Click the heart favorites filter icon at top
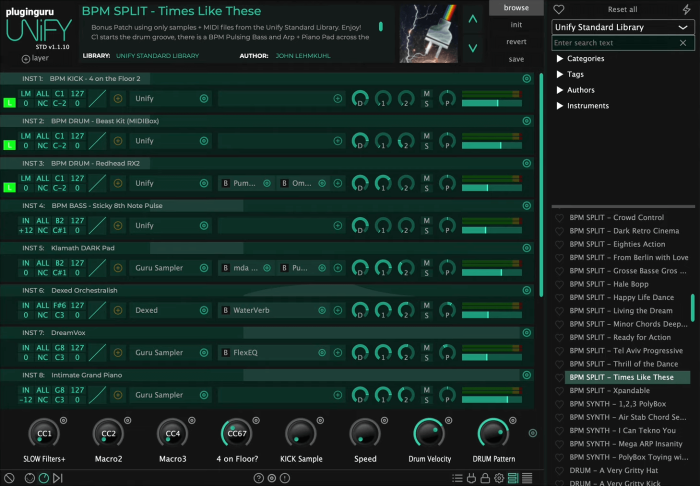 pos(558,9)
